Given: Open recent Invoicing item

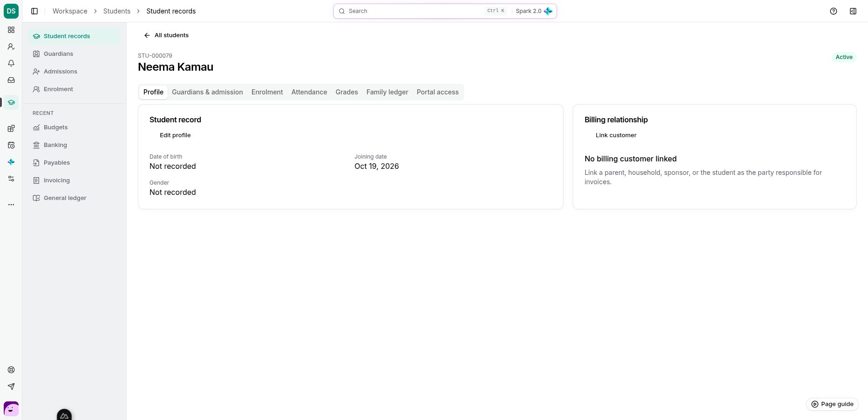Looking at the screenshot, I should [74, 180].
